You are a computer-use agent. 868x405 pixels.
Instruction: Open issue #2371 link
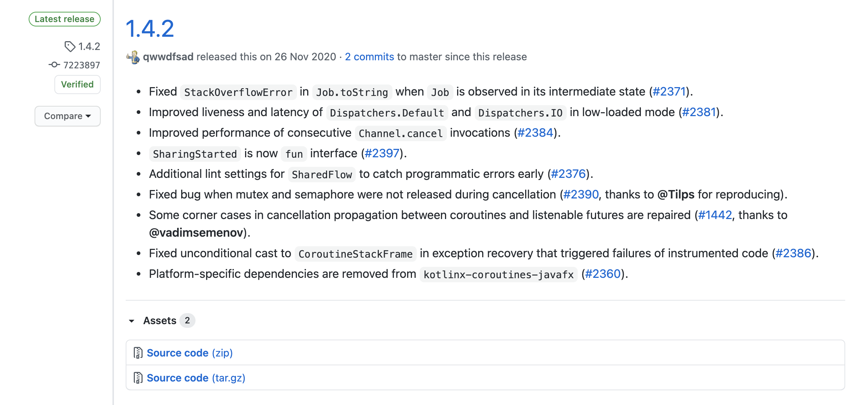(669, 92)
